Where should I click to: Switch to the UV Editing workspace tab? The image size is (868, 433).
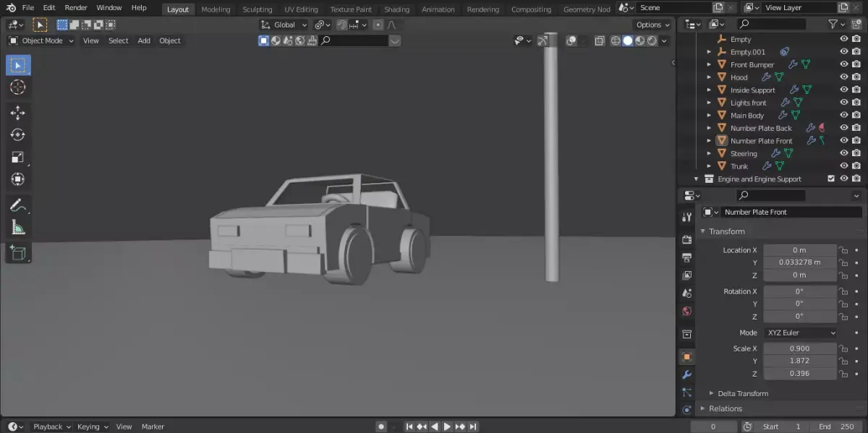tap(301, 9)
